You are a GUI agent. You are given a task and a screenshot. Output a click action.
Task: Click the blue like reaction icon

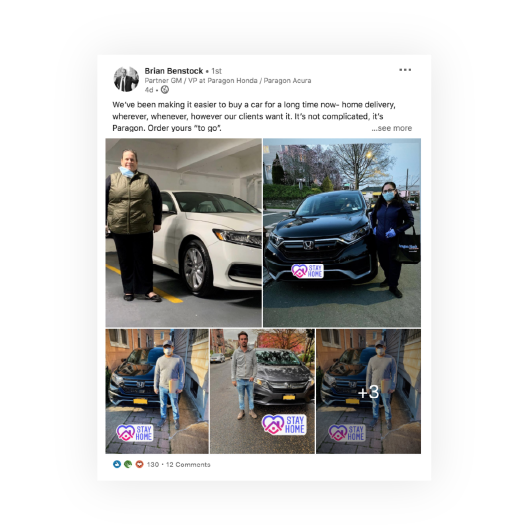117,464
